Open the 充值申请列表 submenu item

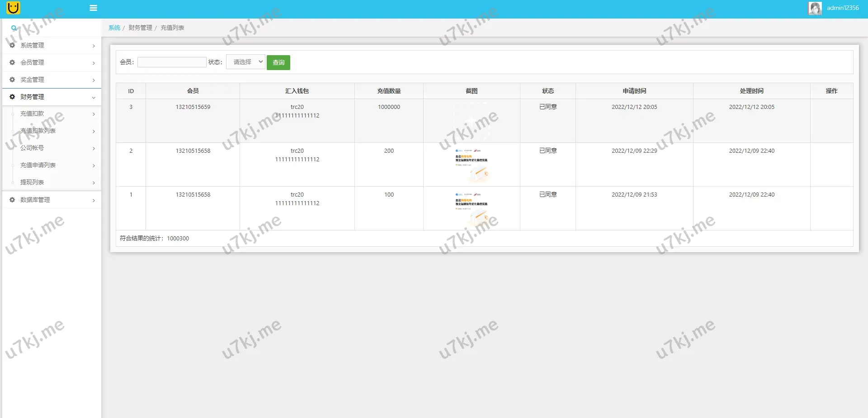[38, 165]
